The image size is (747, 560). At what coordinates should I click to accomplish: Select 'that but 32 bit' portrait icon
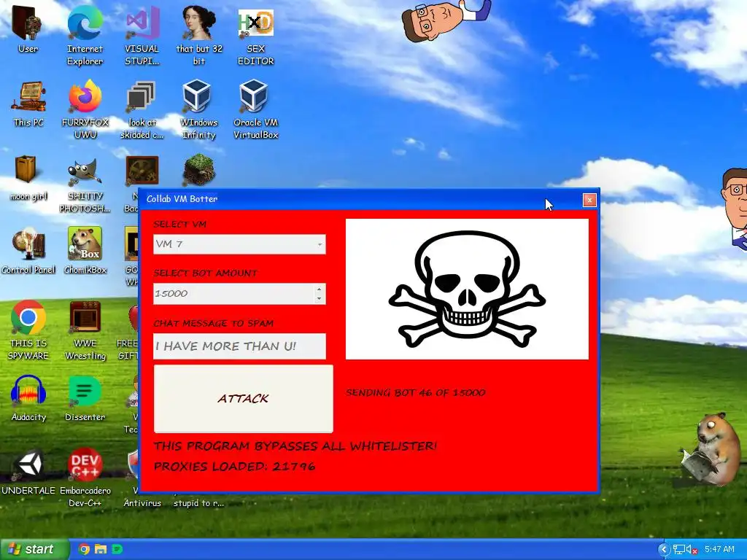199,24
